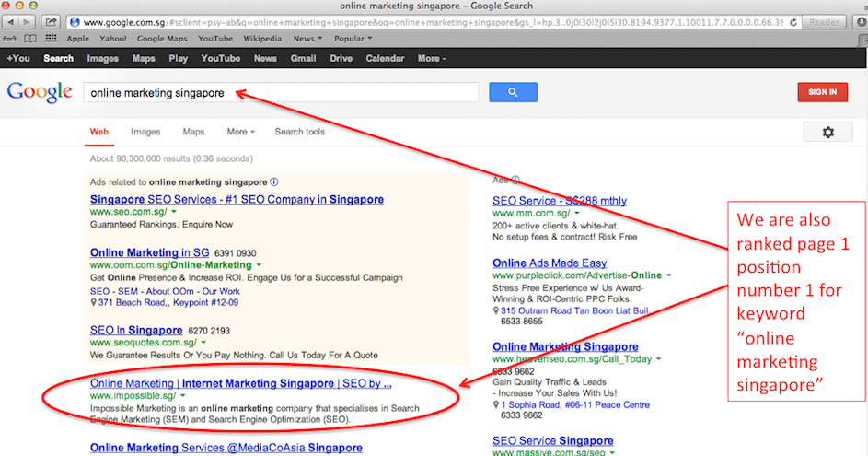Expand arrow beside heavenseo.com.sg URL
868x456 pixels.
(659, 359)
